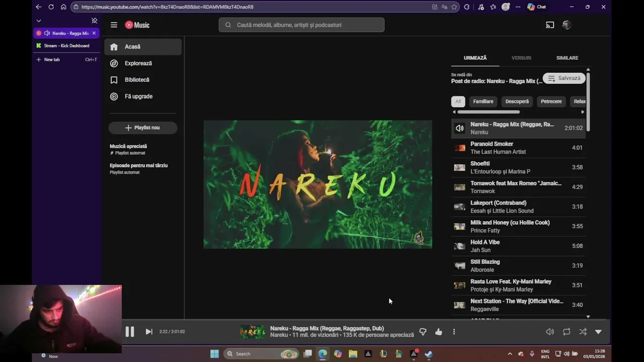
Task: Pause the current track
Action: (129, 331)
